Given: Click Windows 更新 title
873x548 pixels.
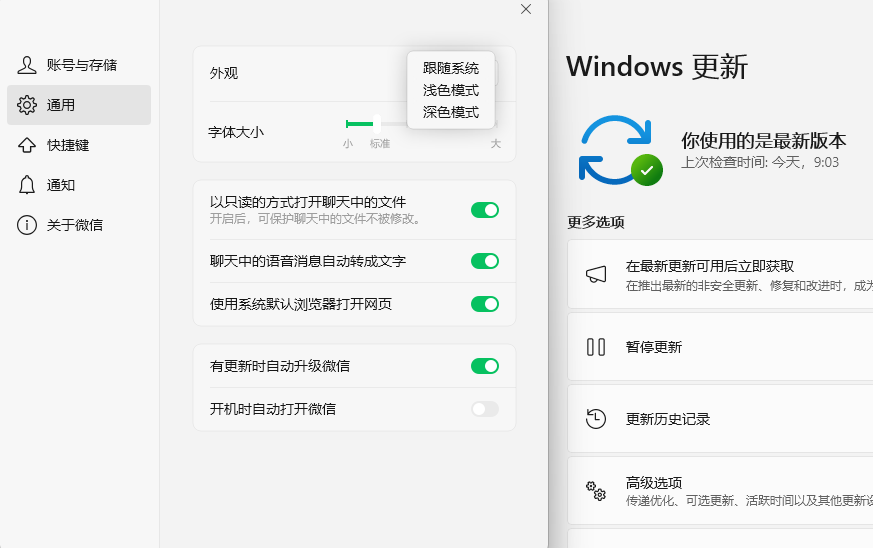Looking at the screenshot, I should 657,67.
